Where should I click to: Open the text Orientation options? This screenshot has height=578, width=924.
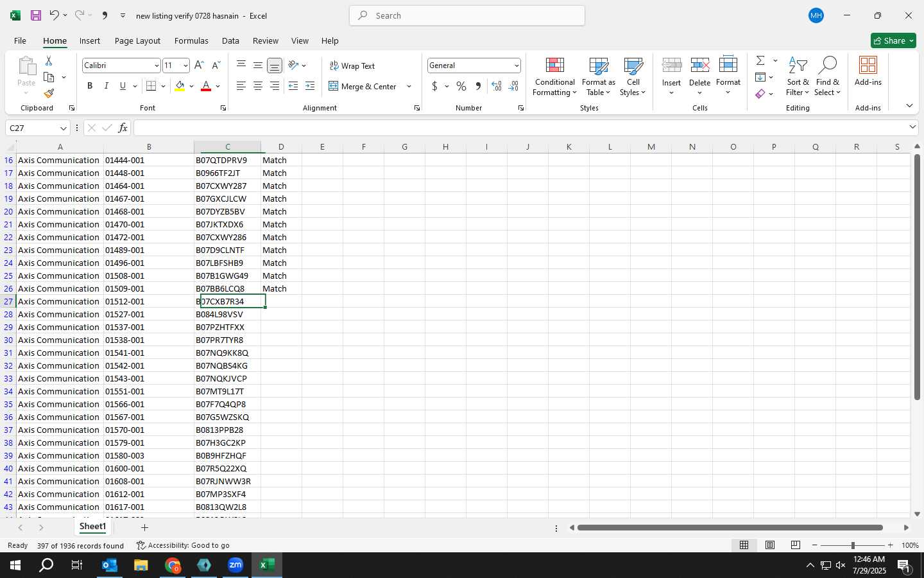click(x=297, y=66)
